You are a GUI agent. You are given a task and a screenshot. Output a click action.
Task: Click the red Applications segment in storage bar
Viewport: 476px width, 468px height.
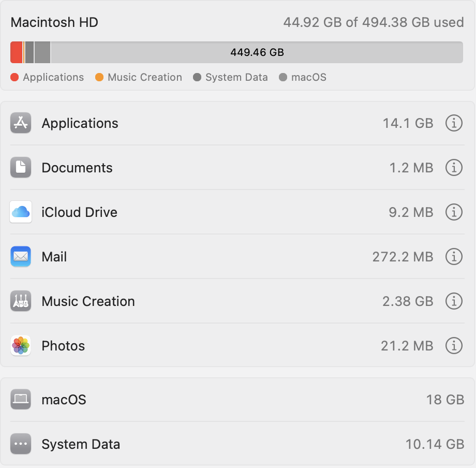coord(16,52)
